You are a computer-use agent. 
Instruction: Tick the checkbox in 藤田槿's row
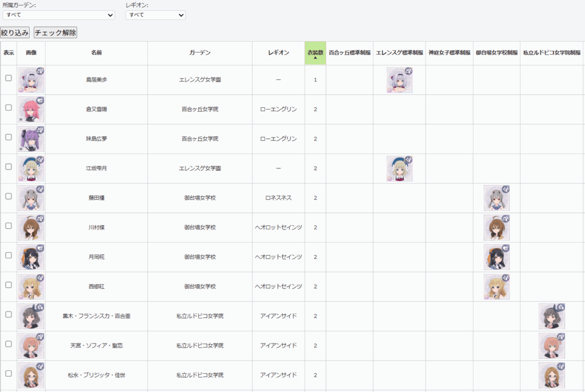pyautogui.click(x=9, y=196)
